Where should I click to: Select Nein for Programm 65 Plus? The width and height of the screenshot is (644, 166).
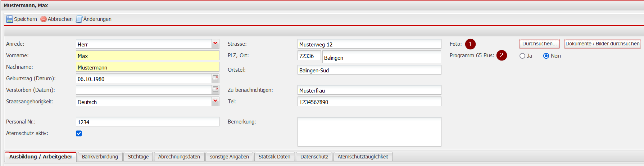click(x=546, y=56)
